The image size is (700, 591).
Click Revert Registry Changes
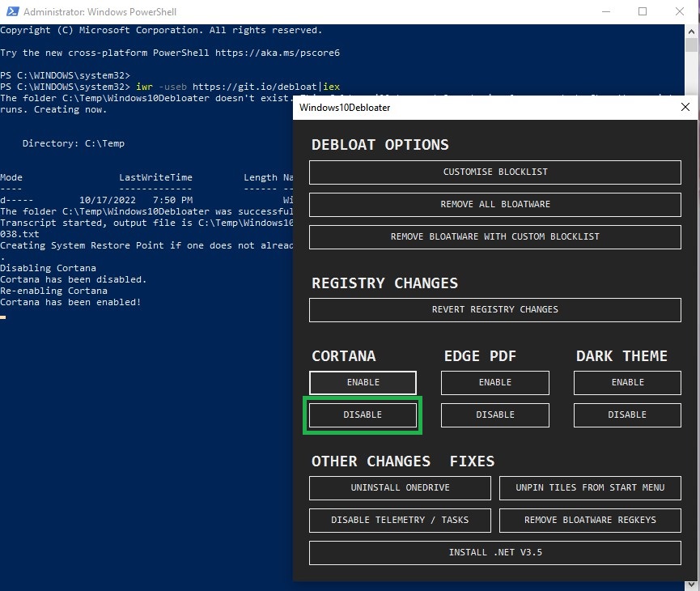tap(494, 309)
